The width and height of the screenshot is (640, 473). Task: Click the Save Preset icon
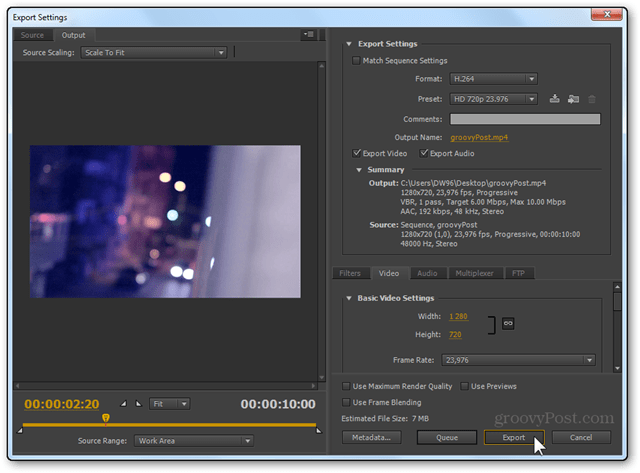pos(554,99)
